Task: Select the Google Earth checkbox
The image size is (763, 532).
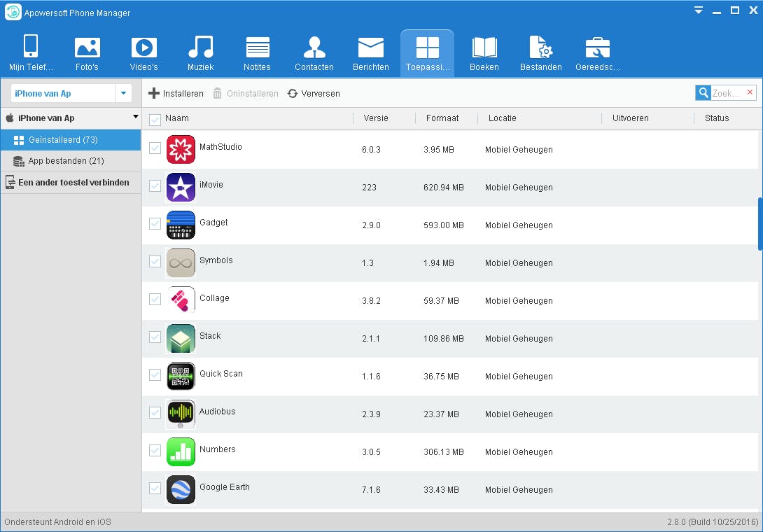Action: point(155,489)
